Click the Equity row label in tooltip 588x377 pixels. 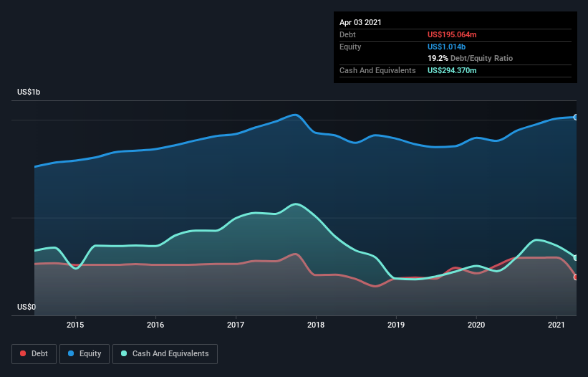(x=350, y=47)
